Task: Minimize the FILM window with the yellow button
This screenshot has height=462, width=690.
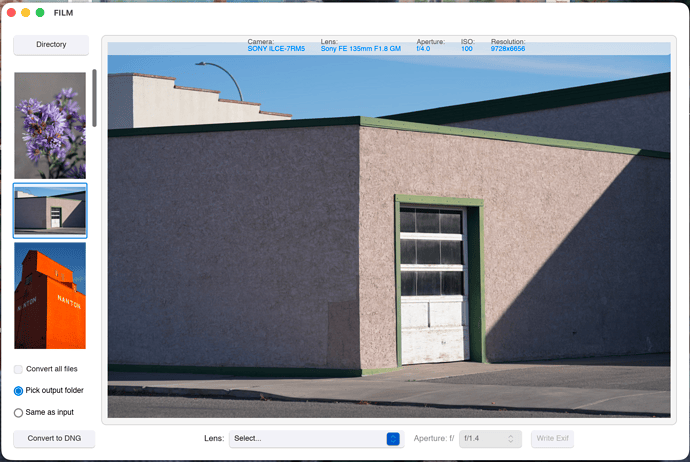Action: tap(26, 13)
